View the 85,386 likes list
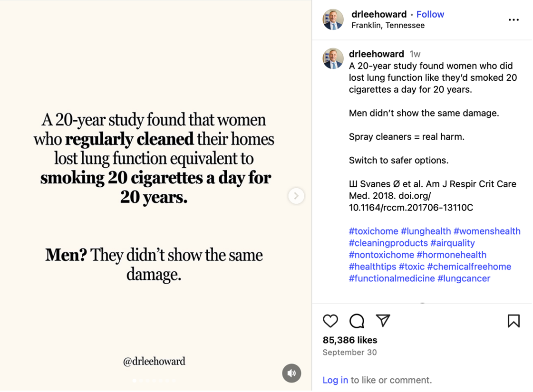The height and width of the screenshot is (392, 533). coord(349,340)
